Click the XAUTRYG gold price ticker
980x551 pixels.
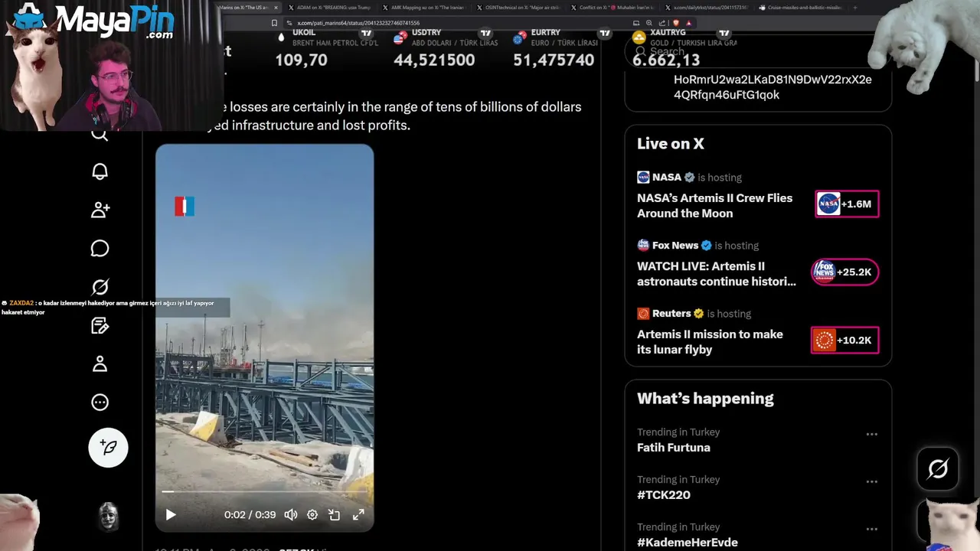pos(684,48)
